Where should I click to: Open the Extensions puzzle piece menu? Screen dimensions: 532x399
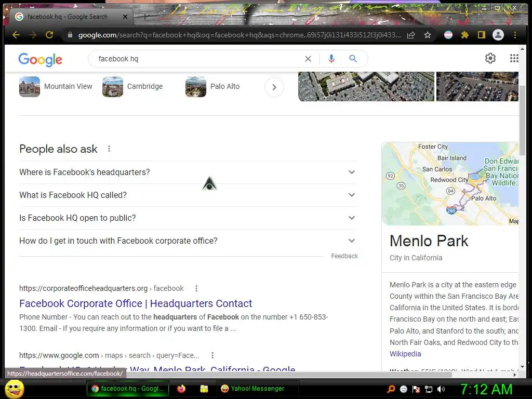(465, 35)
